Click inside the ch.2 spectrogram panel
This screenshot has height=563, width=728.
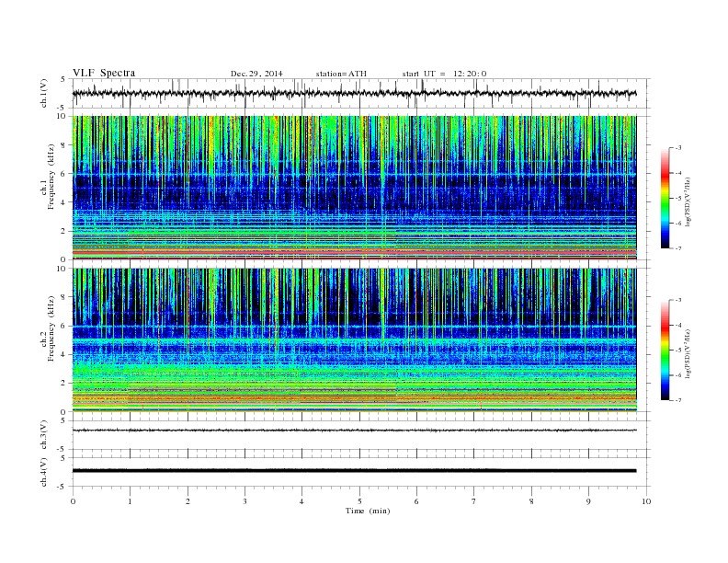[354, 340]
